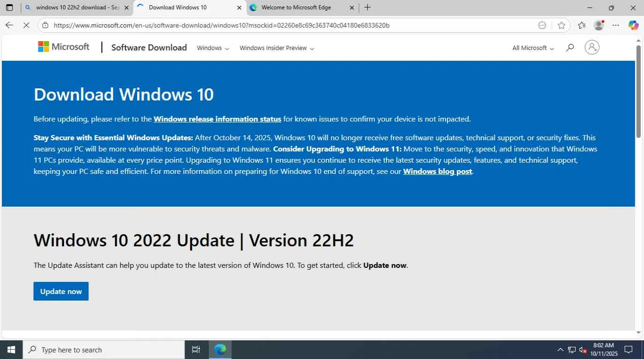Click the Microsoft logo
The width and height of the screenshot is (644, 359).
[64, 47]
